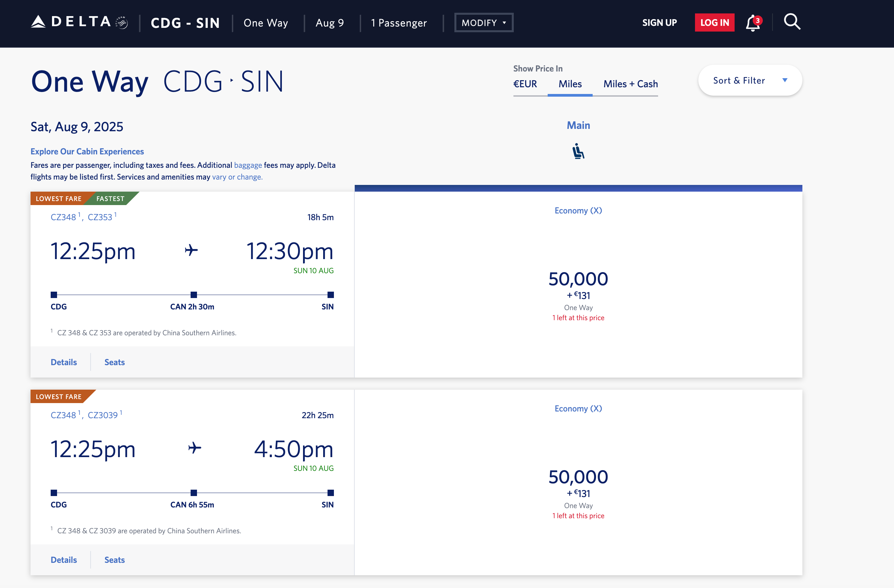Click CDG - SIN route in header
The width and height of the screenshot is (894, 588).
[x=185, y=23]
